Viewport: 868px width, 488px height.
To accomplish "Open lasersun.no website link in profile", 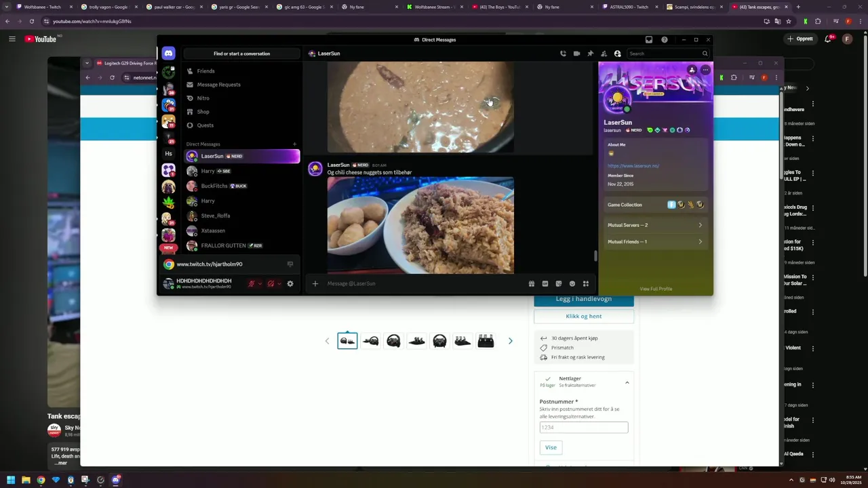I will coord(633,165).
